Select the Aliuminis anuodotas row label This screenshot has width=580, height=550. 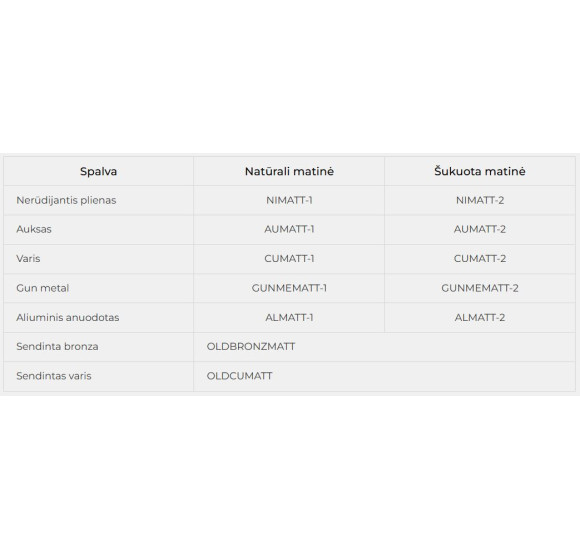click(68, 317)
